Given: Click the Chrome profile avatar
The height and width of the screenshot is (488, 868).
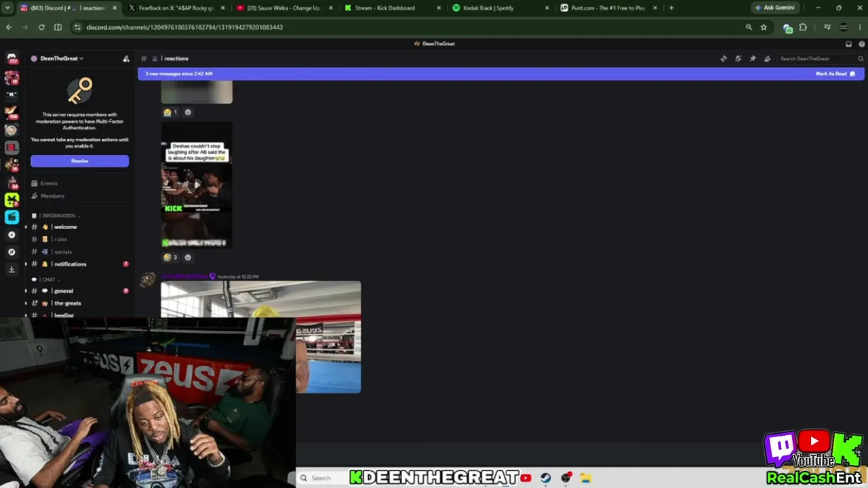Looking at the screenshot, I should (844, 27).
